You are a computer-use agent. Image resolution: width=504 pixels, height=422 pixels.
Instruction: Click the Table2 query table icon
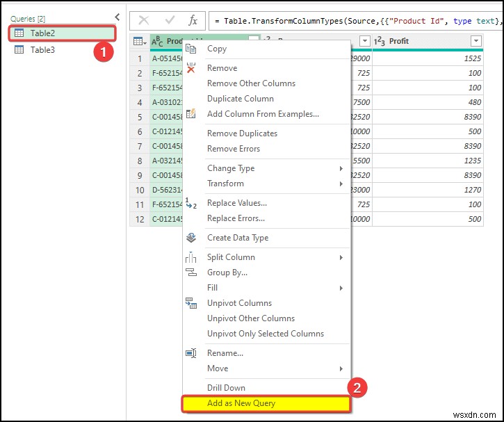tap(19, 33)
